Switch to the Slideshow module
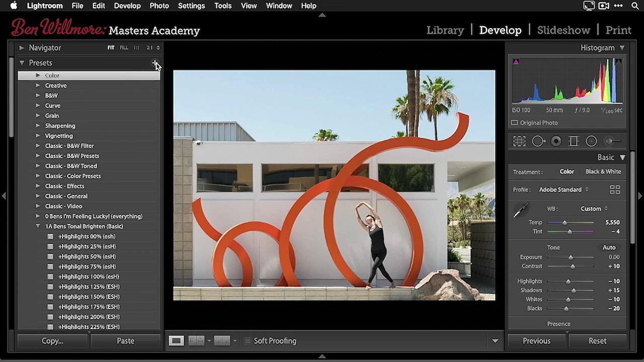Viewport: 644px width, 362px height. point(563,30)
